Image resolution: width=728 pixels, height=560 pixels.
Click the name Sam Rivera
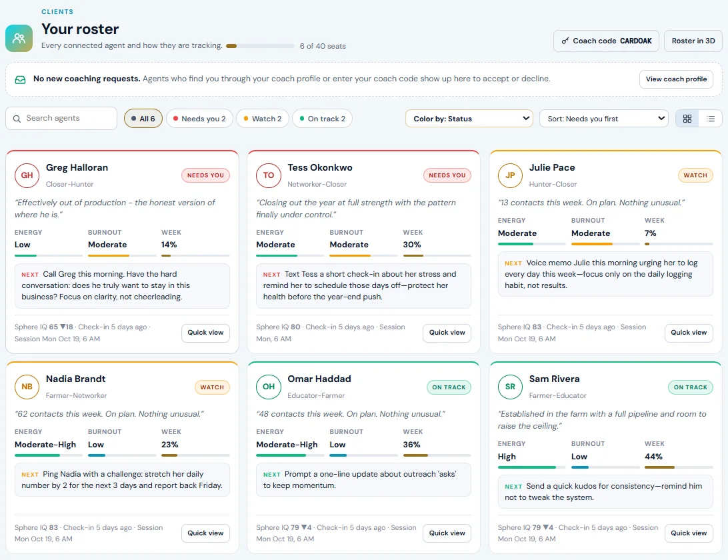tap(555, 379)
